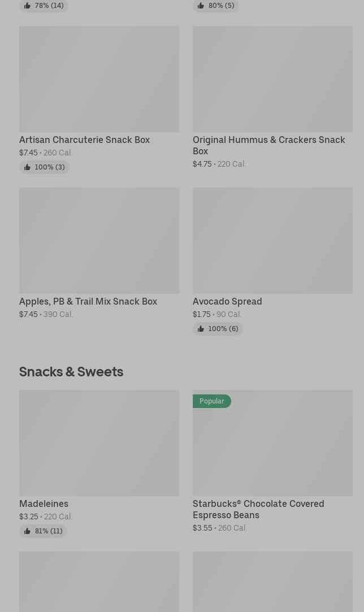Click the Artisan Charcuterie Snack Box title
This screenshot has width=364, height=612.
84,140
